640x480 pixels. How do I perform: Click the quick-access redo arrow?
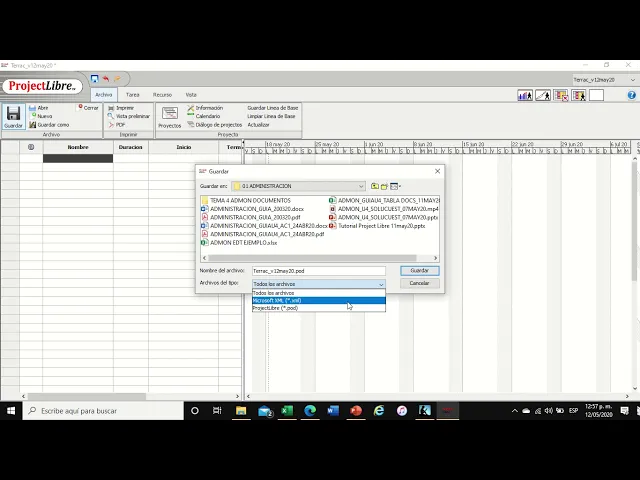pyautogui.click(x=118, y=78)
